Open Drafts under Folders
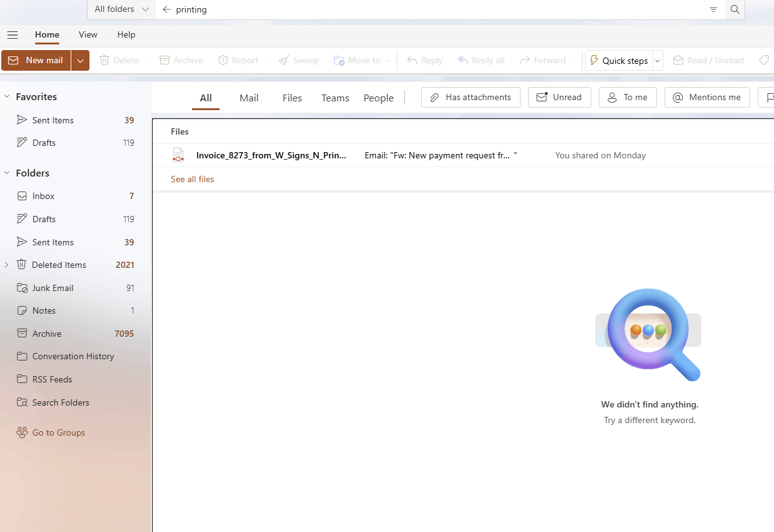Screen dimensions: 774x532 coord(75,219)
